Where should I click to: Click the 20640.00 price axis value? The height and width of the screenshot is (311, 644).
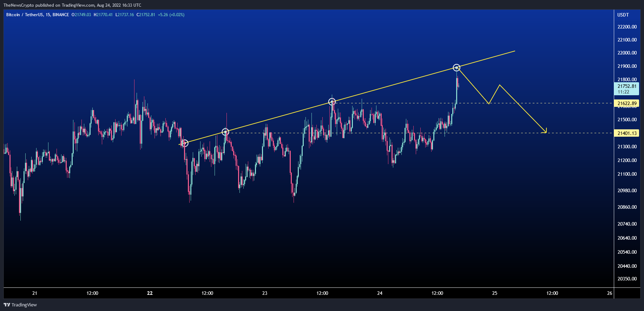tap(627, 238)
